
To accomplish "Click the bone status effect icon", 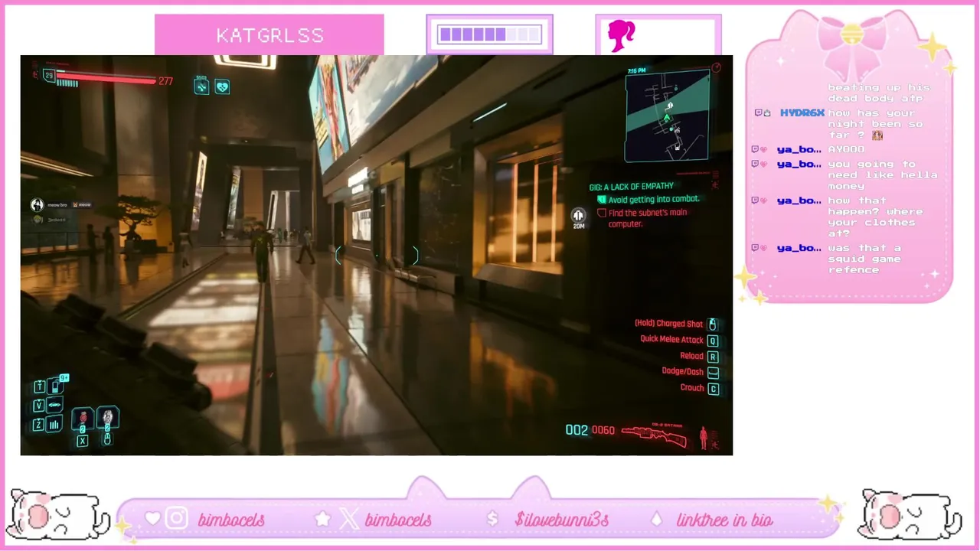I will pyautogui.click(x=201, y=87).
